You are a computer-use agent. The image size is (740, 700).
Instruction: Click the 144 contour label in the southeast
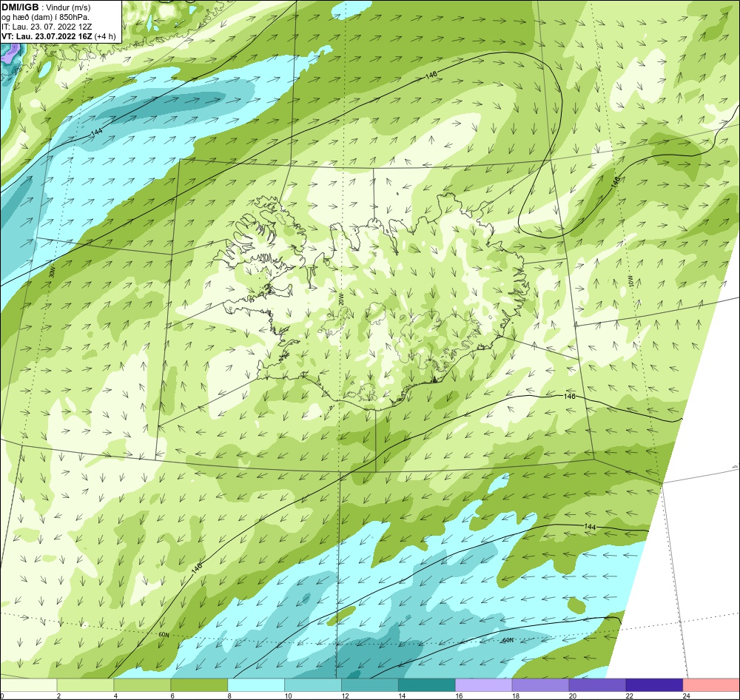click(590, 527)
